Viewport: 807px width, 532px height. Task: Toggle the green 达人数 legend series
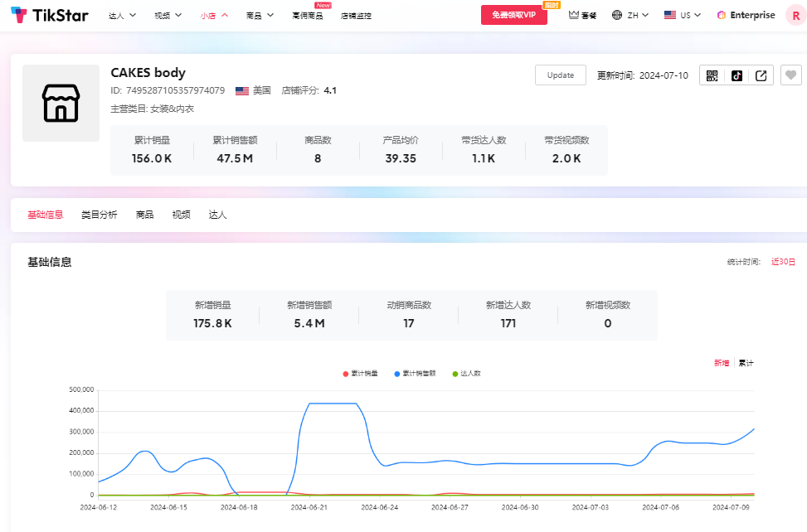466,374
